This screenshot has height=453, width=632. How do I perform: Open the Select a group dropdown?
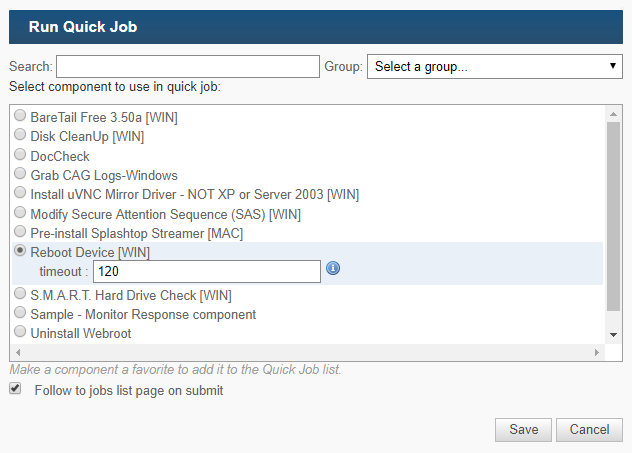click(x=495, y=66)
